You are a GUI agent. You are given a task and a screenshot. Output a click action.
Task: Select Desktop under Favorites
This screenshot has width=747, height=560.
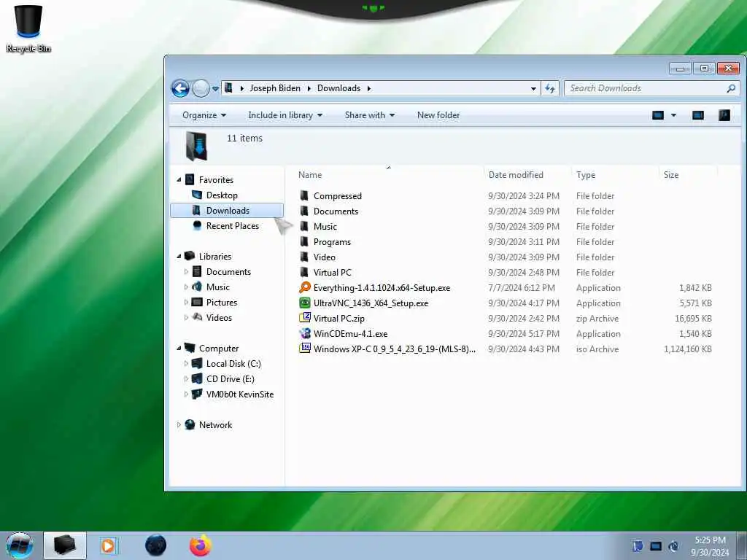pyautogui.click(x=222, y=195)
